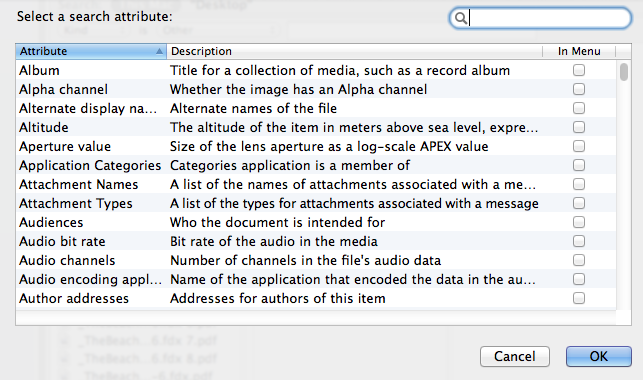The height and width of the screenshot is (380, 643).
Task: Toggle In Menu for Aperture value
Action: 579,146
